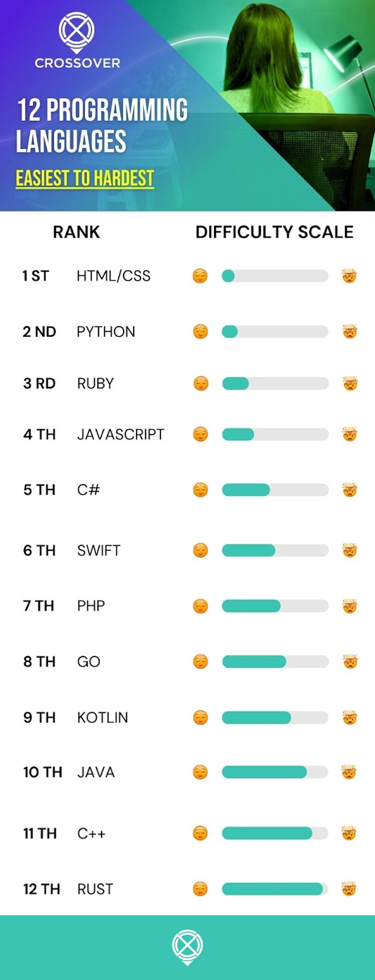Click the Easiest to Hardest underlined text
The height and width of the screenshot is (980, 375).
85,178
